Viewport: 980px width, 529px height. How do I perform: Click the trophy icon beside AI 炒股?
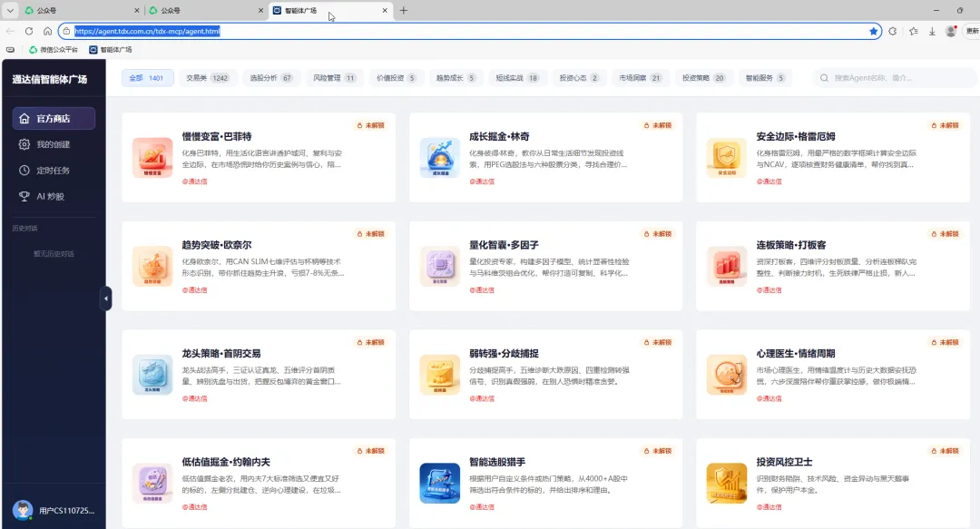coord(24,196)
